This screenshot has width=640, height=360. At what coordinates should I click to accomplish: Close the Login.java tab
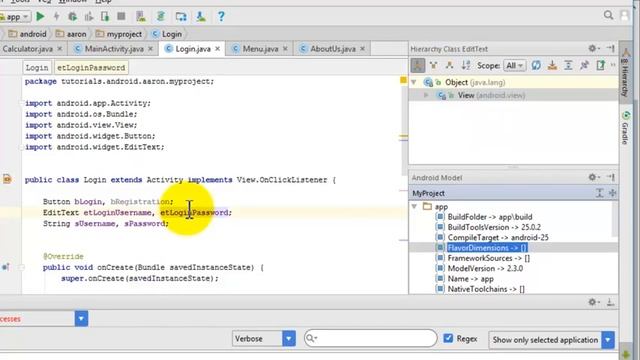218,49
